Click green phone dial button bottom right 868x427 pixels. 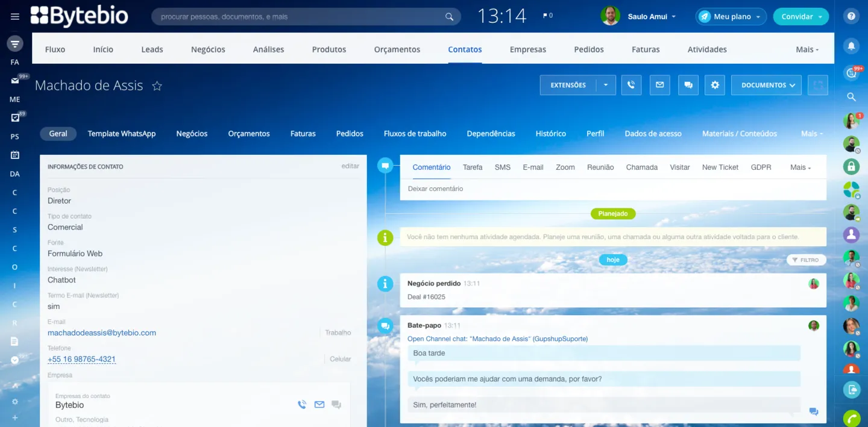[x=851, y=418]
